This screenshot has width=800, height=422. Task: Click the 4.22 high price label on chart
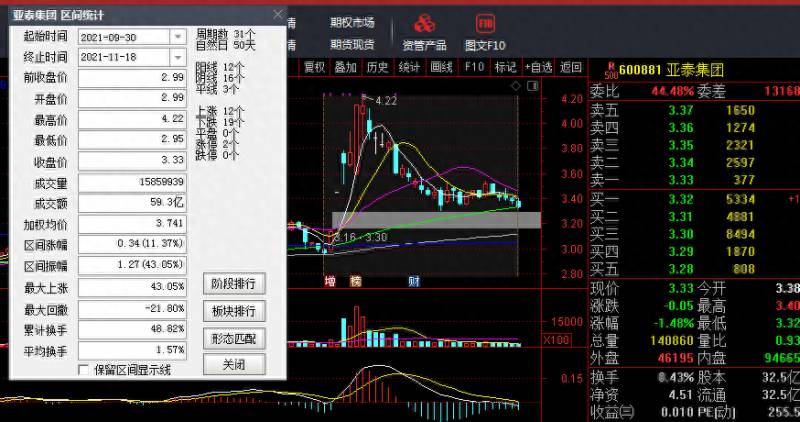coord(386,101)
